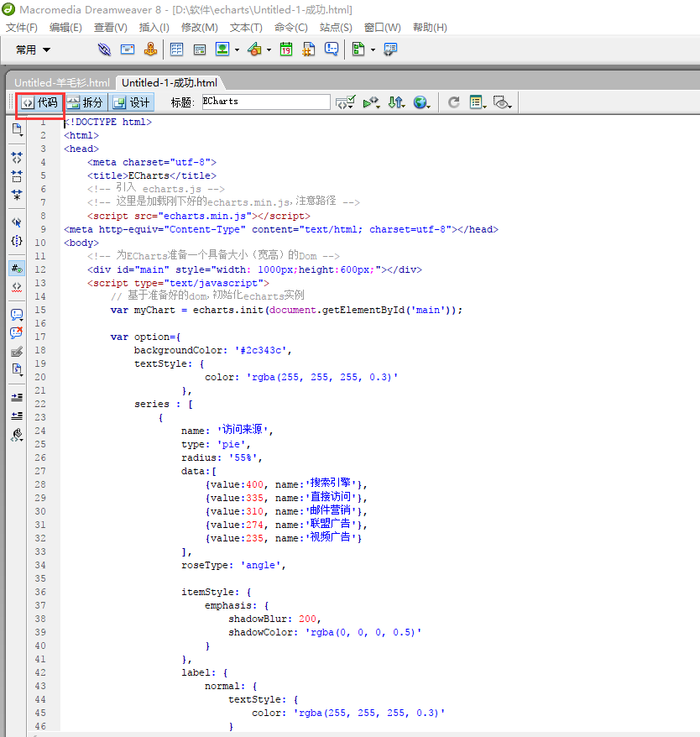The height and width of the screenshot is (737, 700).
Task: Insert a Div tag
Action: [199, 50]
